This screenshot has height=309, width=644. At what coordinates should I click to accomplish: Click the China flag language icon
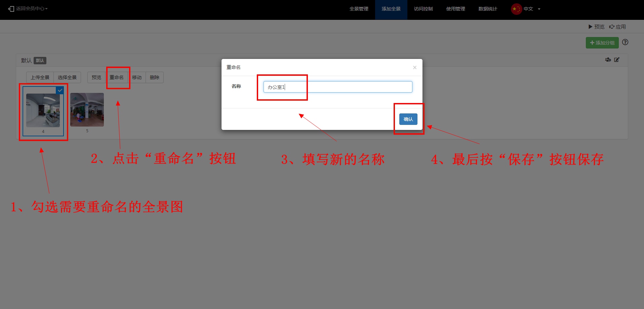click(x=516, y=9)
